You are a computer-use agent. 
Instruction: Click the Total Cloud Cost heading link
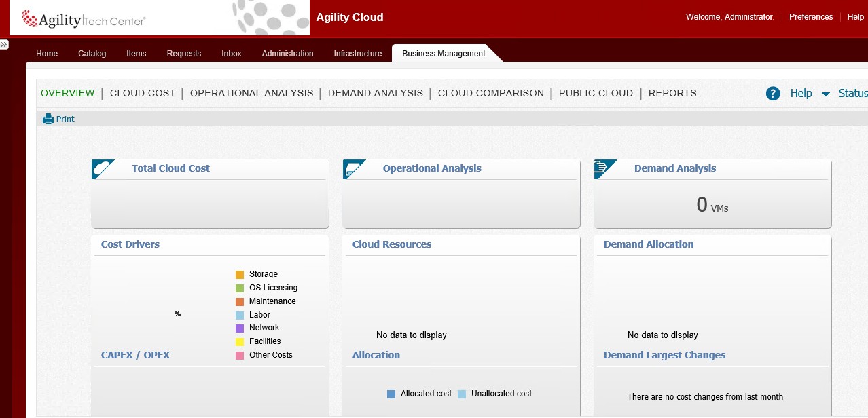pyautogui.click(x=170, y=169)
